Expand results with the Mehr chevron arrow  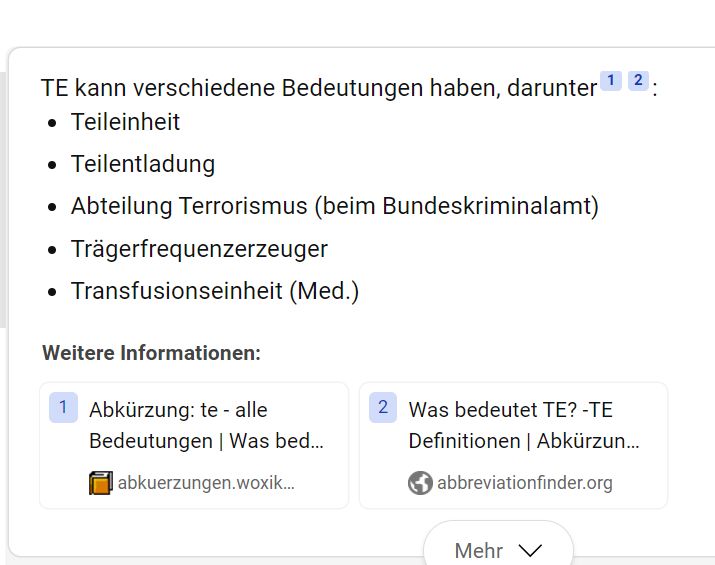[x=530, y=551]
